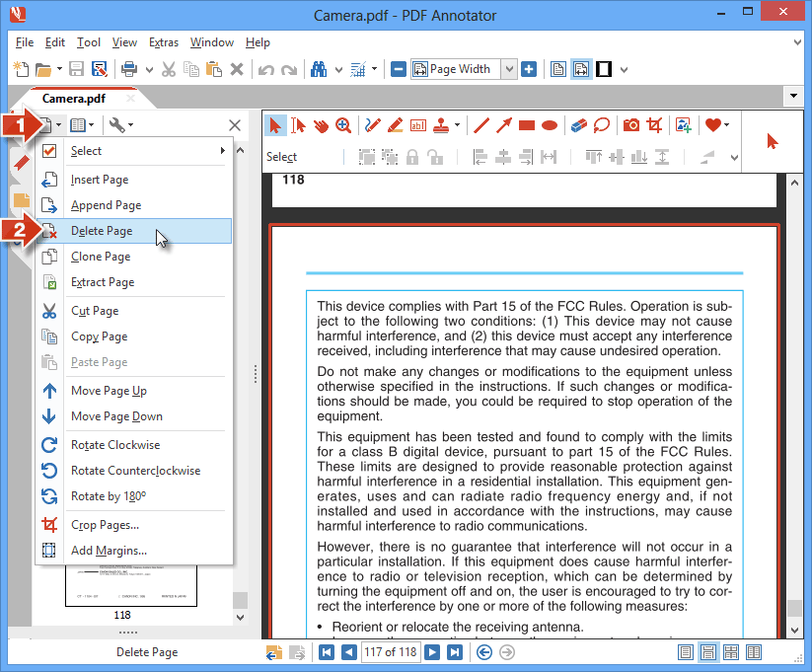812x672 pixels.
Task: Enable the two-page side-by-side layout
Action: [x=754, y=652]
